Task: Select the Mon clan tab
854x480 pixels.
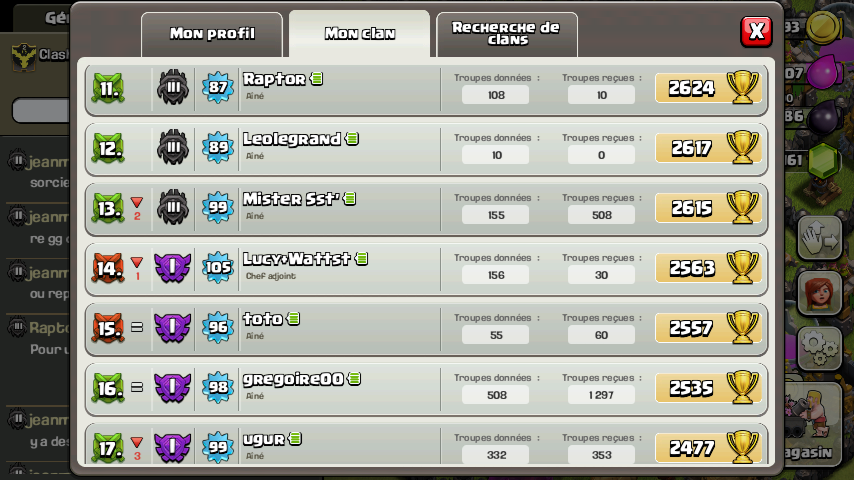Action: pos(359,34)
